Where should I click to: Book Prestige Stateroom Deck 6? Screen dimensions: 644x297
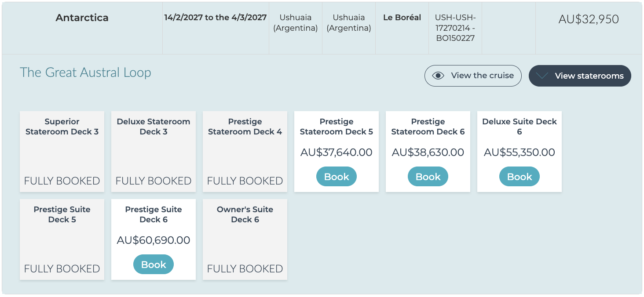click(428, 177)
